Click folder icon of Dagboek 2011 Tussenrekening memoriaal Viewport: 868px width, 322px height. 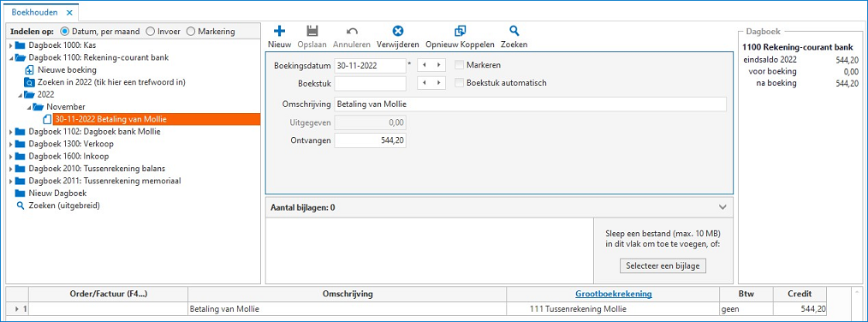coord(21,181)
